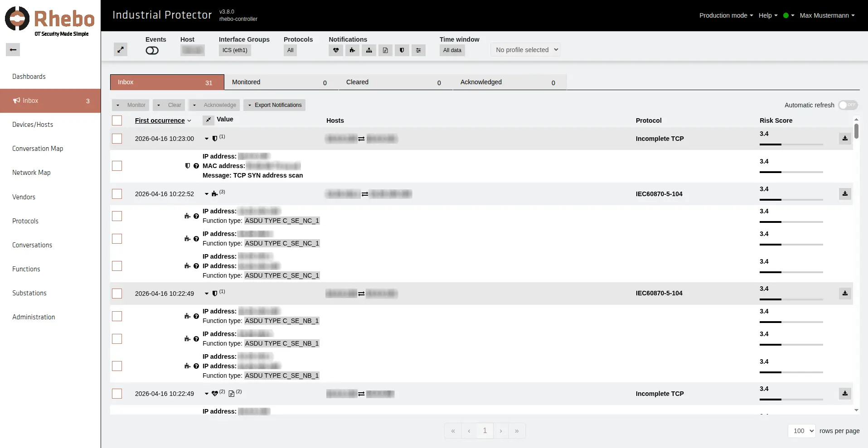868x448 pixels.
Task: Filter notifications by puzzle piece icon
Action: [352, 50]
